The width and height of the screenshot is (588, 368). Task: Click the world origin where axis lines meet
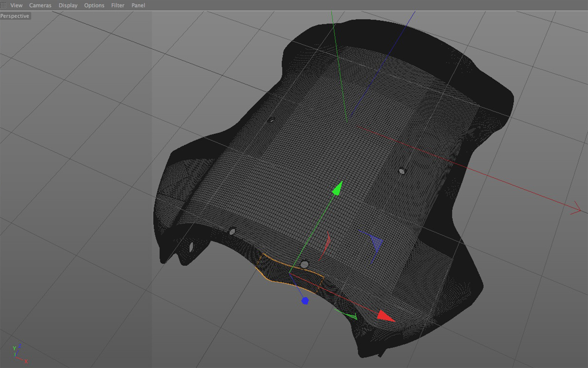(x=347, y=122)
